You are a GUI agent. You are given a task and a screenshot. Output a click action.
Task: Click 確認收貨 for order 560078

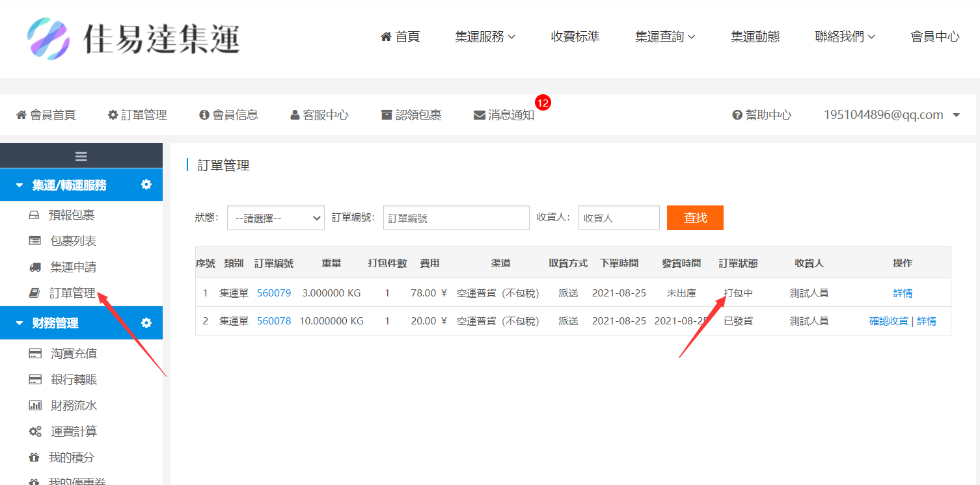[888, 321]
